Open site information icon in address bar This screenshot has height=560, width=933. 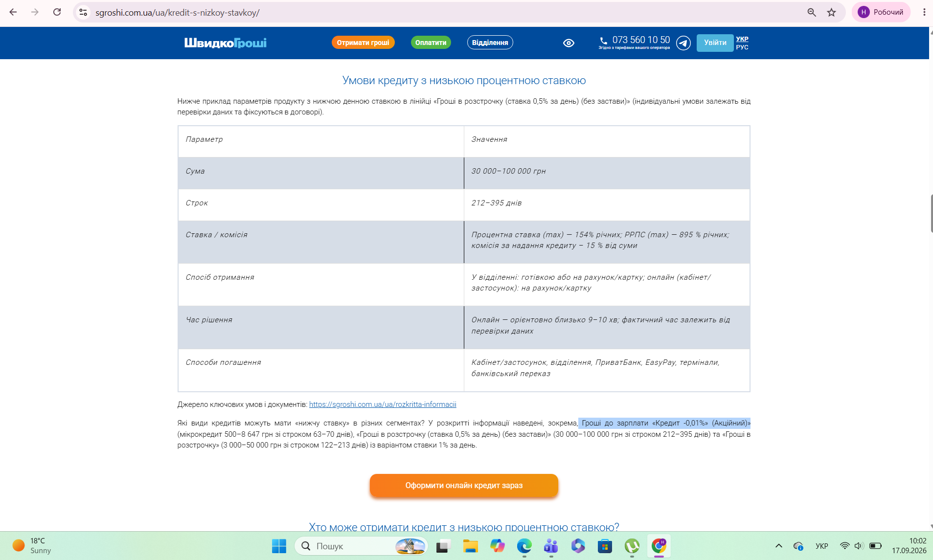83,12
